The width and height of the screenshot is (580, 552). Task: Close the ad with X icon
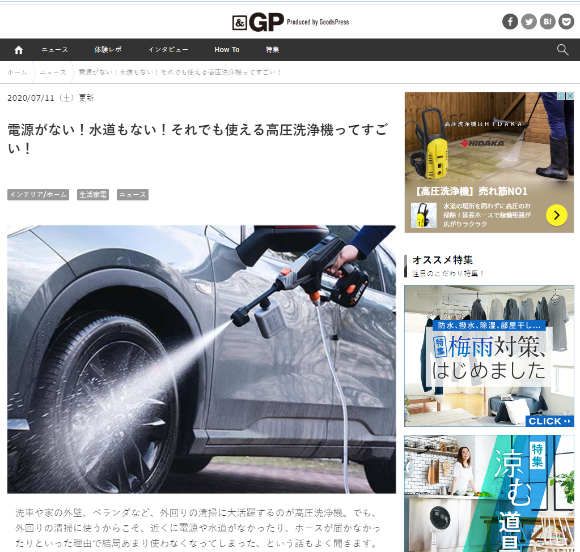tap(570, 96)
